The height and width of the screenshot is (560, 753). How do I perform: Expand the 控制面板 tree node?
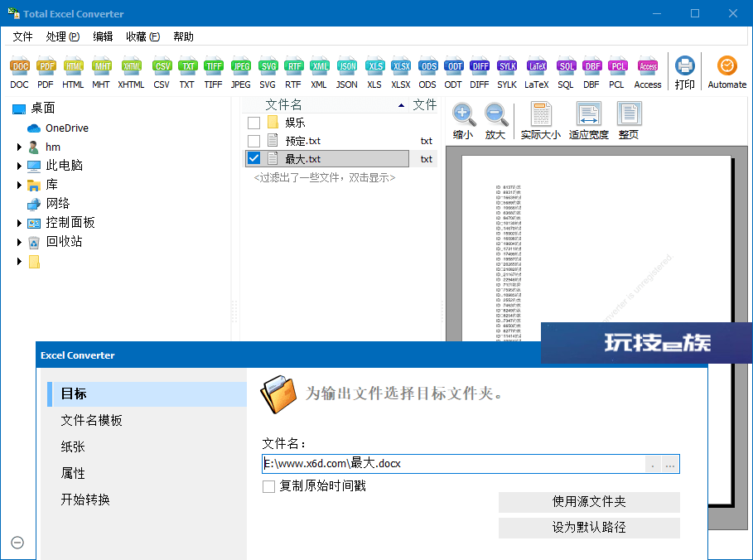[x=19, y=223]
